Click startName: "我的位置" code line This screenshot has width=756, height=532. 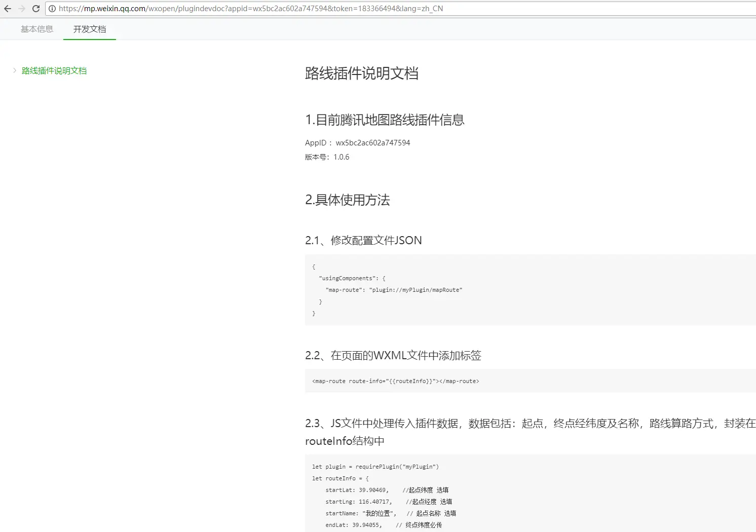391,513
